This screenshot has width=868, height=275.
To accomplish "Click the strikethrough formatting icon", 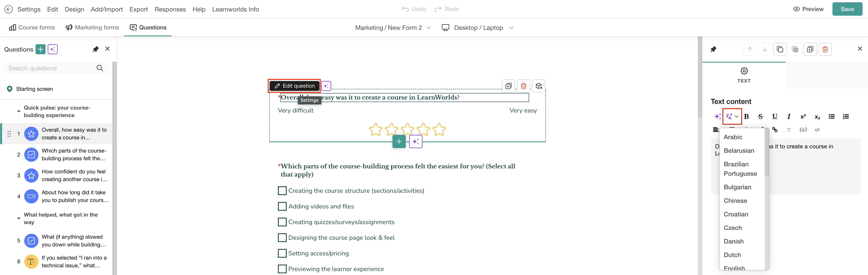I will (760, 116).
